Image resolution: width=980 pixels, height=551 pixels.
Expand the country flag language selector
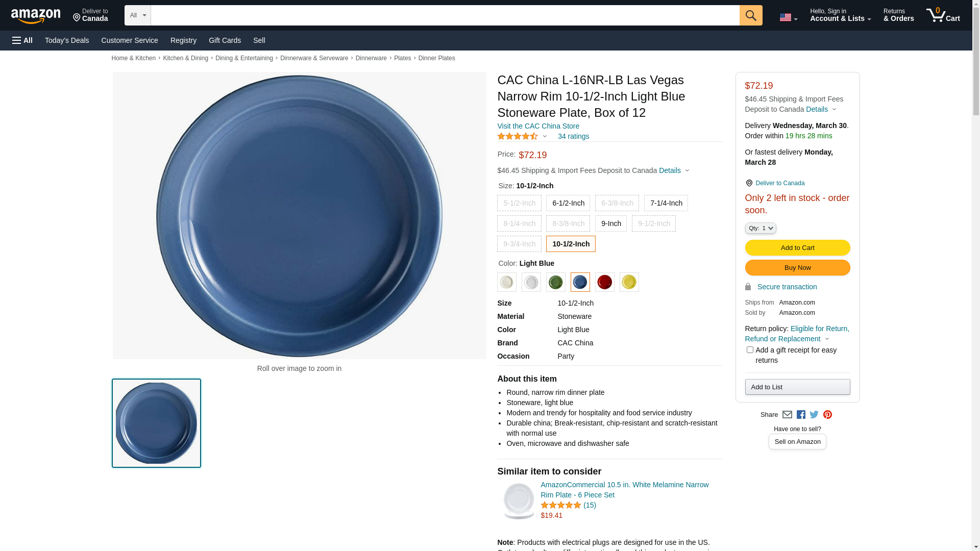(x=789, y=17)
